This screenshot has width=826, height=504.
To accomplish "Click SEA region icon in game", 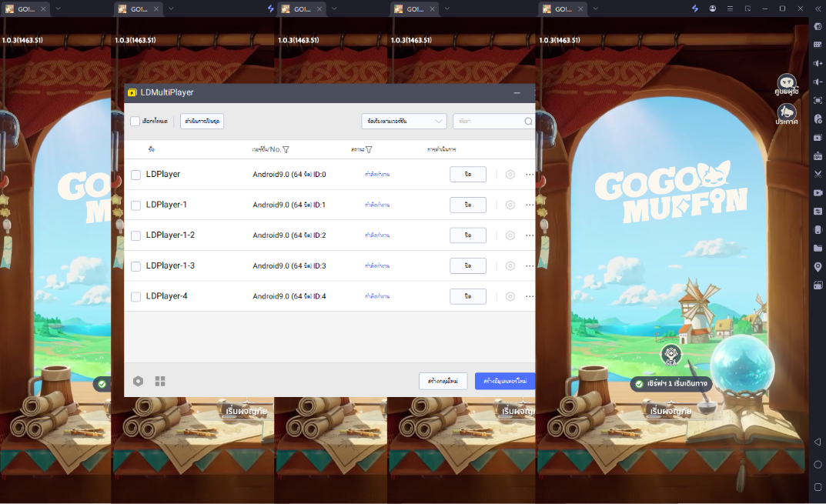I will pos(670,355).
